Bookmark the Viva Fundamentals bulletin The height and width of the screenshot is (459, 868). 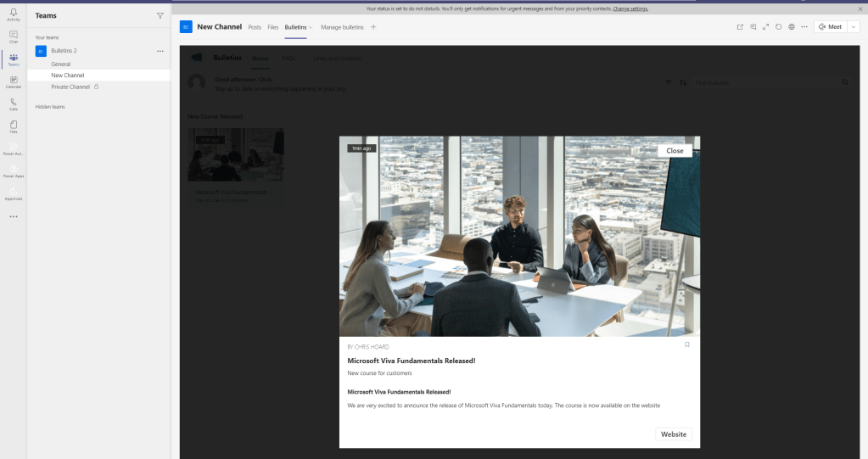click(687, 344)
